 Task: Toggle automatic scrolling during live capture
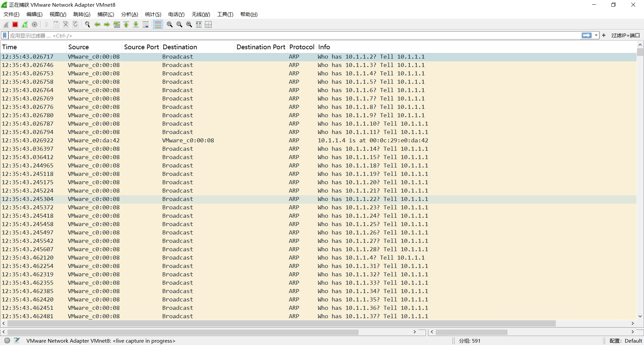pyautogui.click(x=146, y=24)
